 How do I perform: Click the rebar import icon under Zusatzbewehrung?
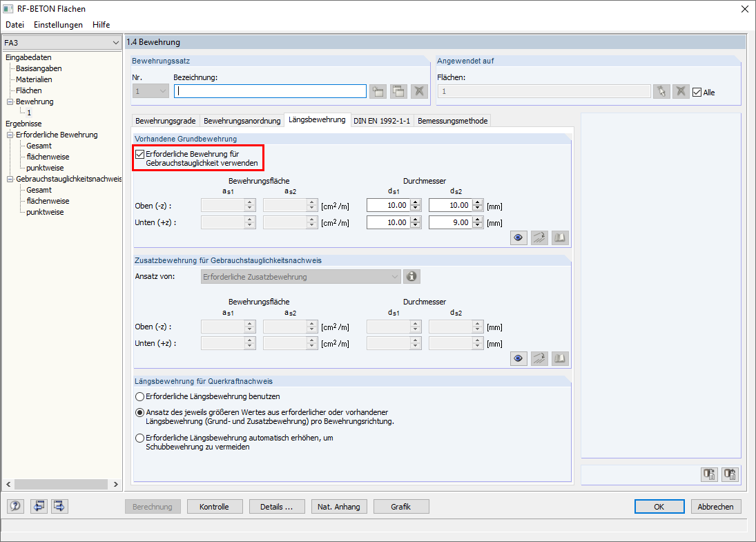click(x=539, y=359)
